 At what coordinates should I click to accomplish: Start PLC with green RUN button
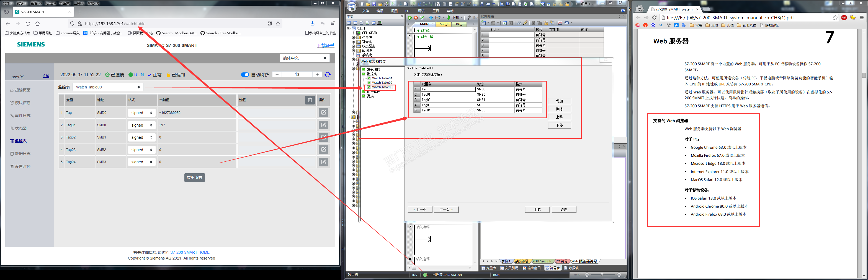click(410, 18)
